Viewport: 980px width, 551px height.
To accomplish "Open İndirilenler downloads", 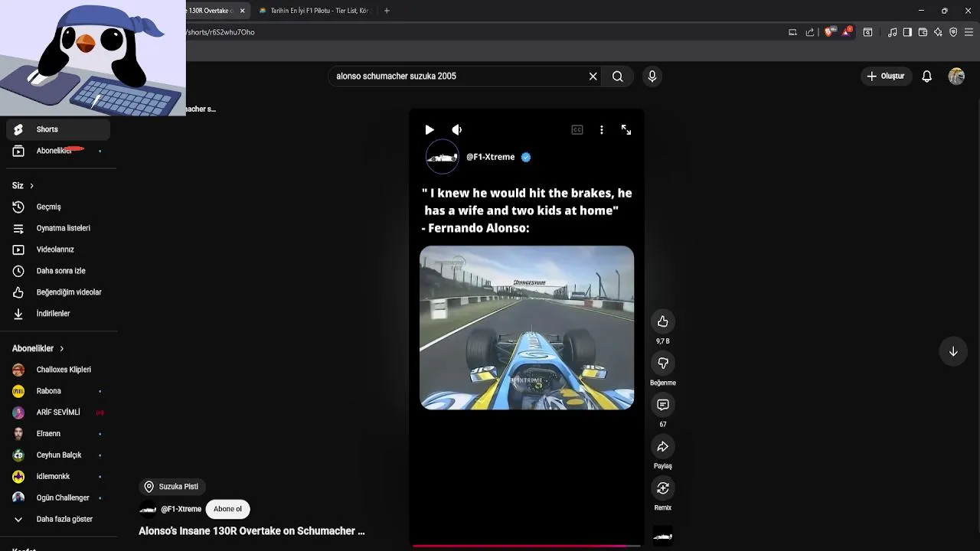I will [x=58, y=314].
